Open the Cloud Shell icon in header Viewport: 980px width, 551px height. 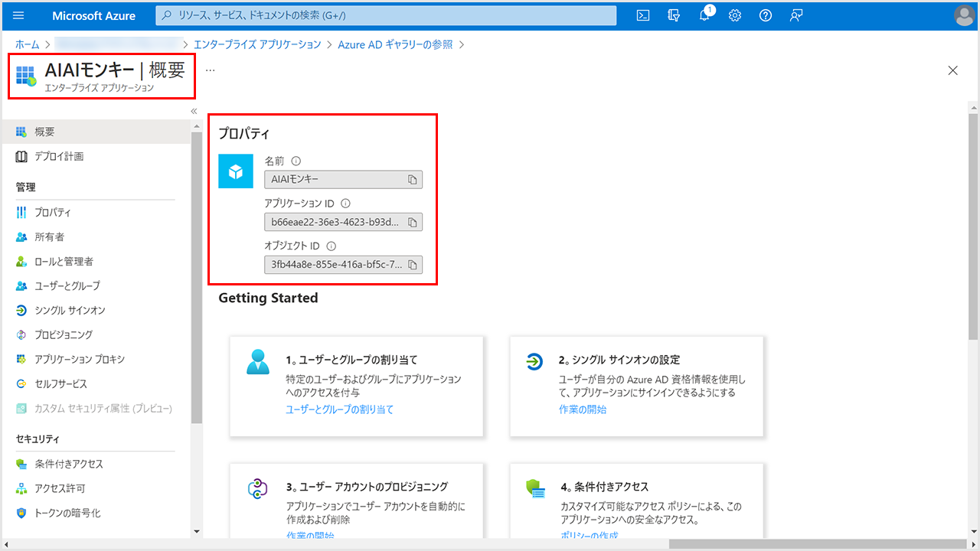[644, 15]
